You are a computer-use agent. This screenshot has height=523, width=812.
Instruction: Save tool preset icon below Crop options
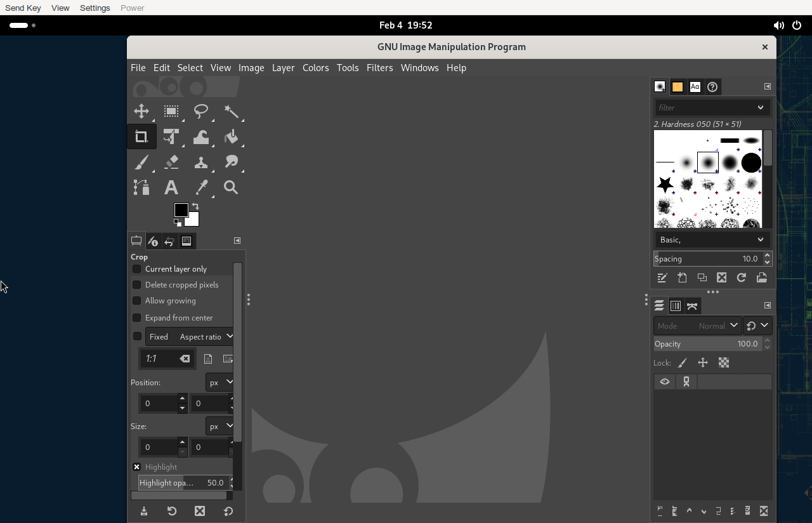[x=144, y=511]
